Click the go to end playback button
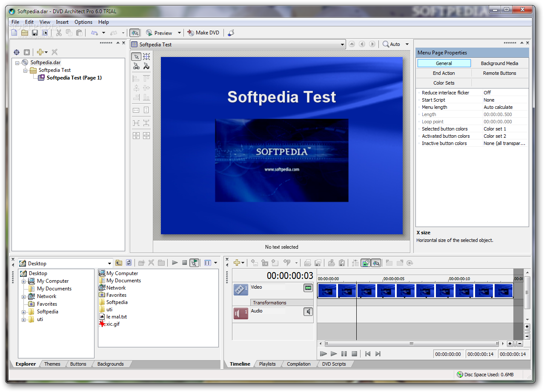The height and width of the screenshot is (392, 544). click(x=378, y=354)
